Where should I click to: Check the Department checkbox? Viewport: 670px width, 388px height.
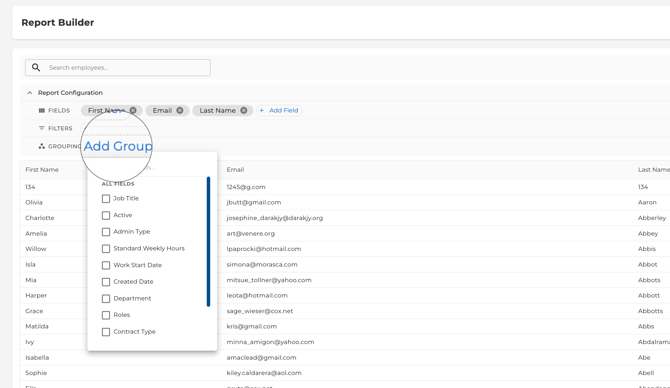pyautogui.click(x=106, y=299)
